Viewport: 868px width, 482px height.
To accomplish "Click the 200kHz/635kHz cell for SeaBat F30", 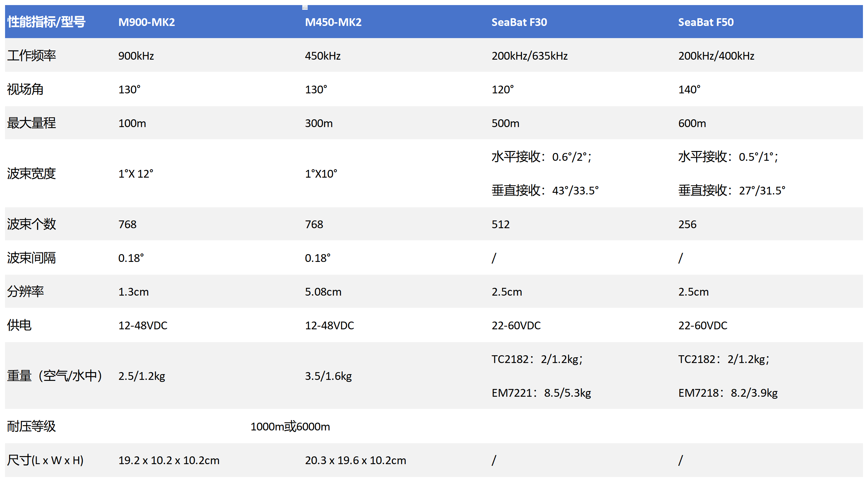I will click(x=529, y=56).
